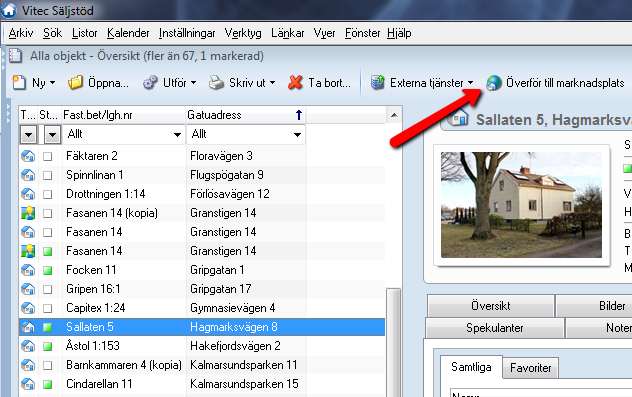Open the Skriv ut dropdown arrow

coord(272,83)
